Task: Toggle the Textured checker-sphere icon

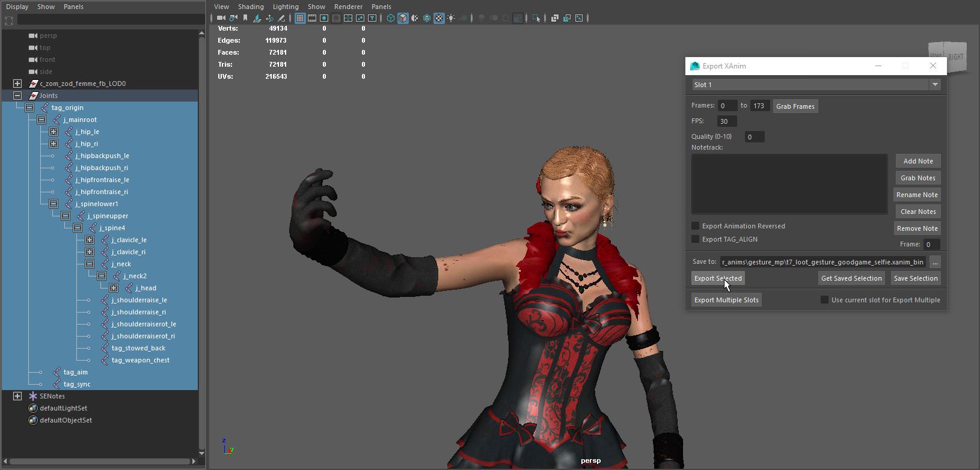Action: pyautogui.click(x=438, y=18)
